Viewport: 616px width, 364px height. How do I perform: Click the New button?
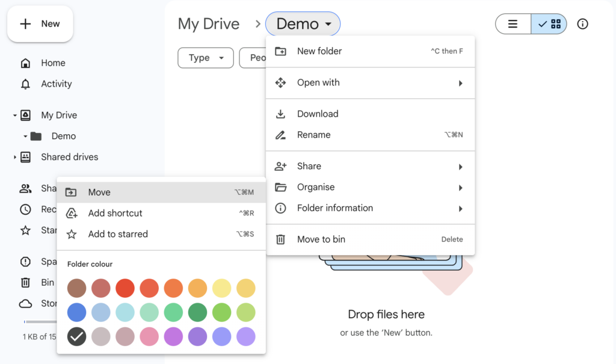click(40, 24)
